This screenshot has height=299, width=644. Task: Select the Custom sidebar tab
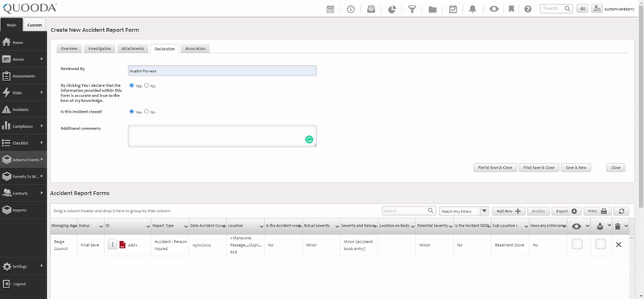pos(35,25)
